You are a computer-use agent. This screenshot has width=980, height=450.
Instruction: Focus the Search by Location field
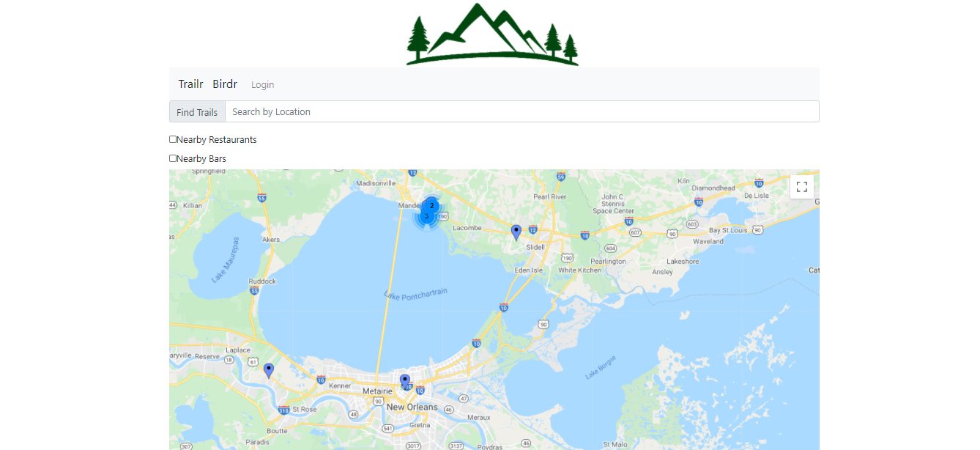click(x=522, y=111)
